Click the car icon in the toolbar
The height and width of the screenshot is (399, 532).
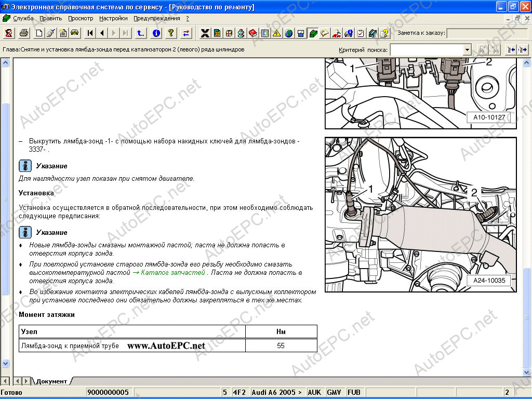tap(75, 33)
